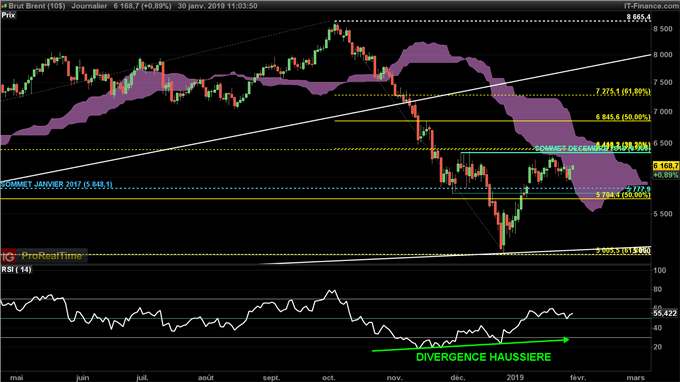
Task: Open the Journalier timeframe selector
Action: (89, 6)
